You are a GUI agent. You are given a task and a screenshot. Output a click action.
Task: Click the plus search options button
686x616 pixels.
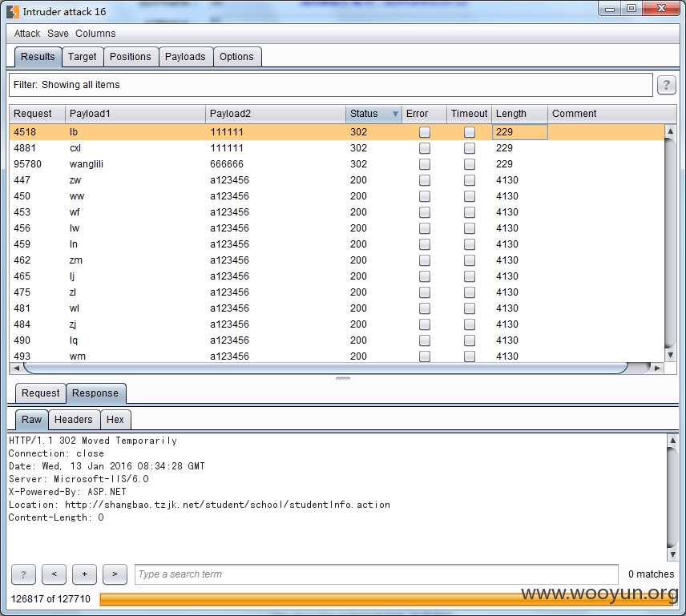[x=84, y=574]
